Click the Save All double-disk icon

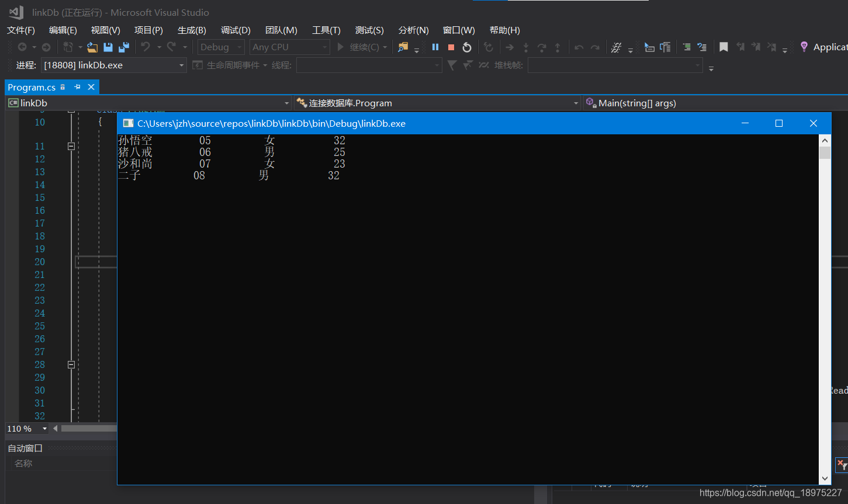(124, 47)
